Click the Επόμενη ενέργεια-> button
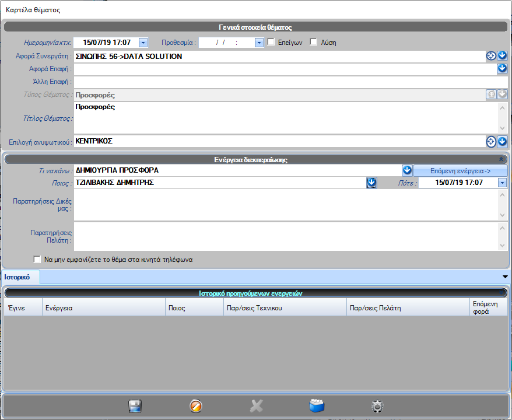The height and width of the screenshot is (420, 512). click(x=460, y=170)
